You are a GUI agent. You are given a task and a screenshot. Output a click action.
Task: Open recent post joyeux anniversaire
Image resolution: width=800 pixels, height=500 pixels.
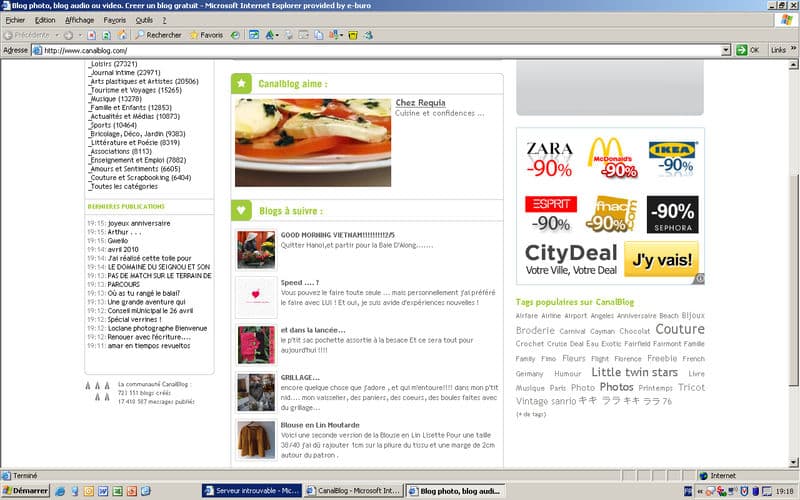point(139,223)
